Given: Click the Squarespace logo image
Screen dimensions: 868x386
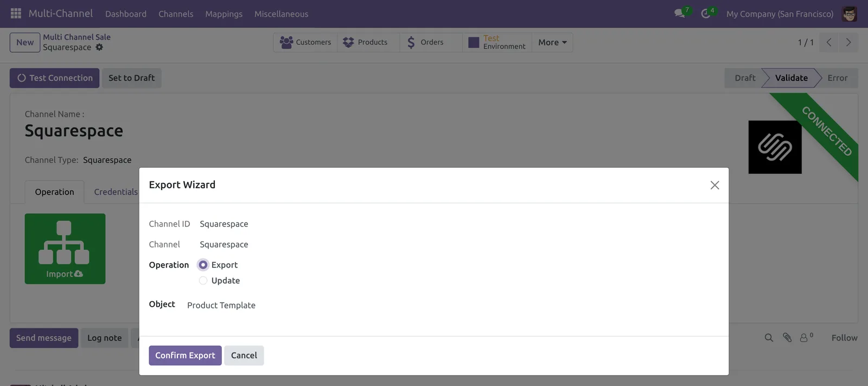Looking at the screenshot, I should click(x=775, y=147).
